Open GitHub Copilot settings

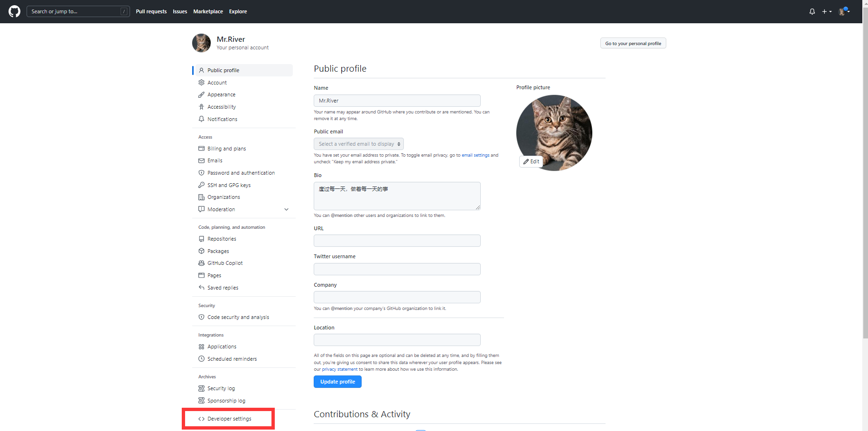pyautogui.click(x=225, y=263)
